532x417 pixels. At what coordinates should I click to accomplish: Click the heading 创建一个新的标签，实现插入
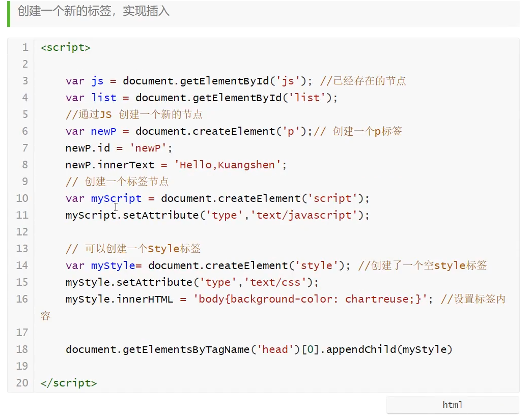(x=93, y=11)
